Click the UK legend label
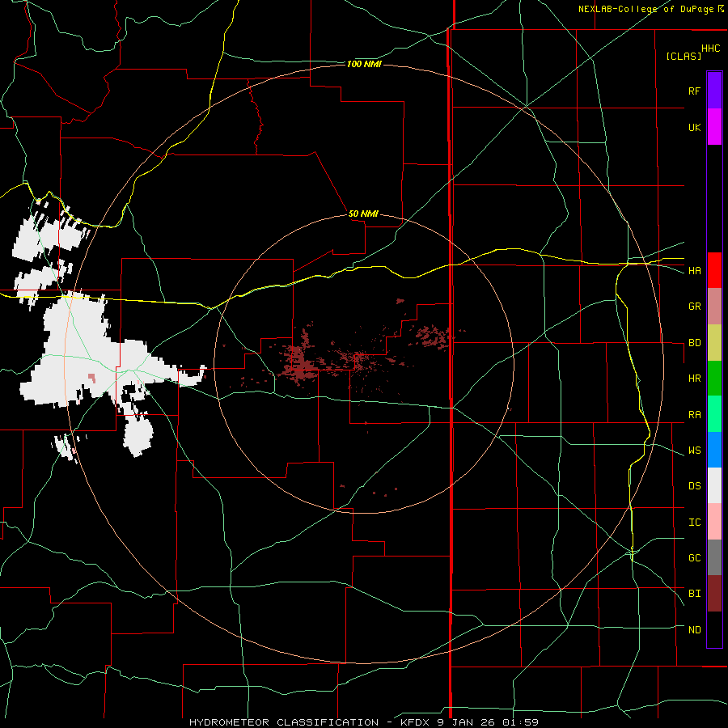 (694, 127)
